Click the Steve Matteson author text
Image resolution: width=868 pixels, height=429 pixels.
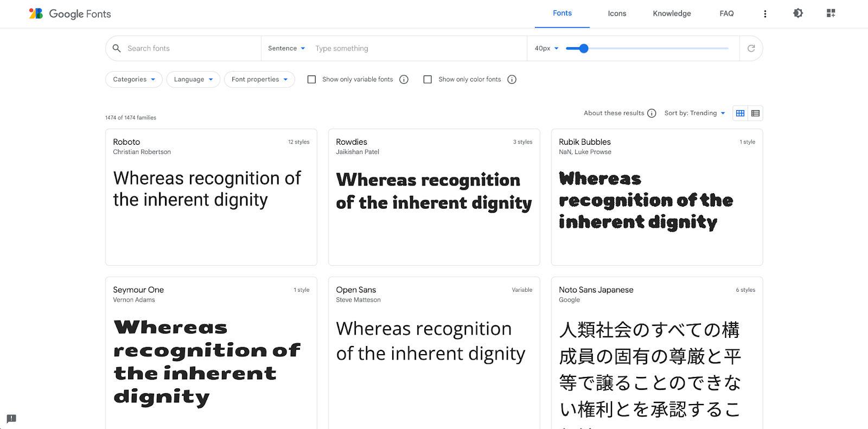pyautogui.click(x=358, y=300)
